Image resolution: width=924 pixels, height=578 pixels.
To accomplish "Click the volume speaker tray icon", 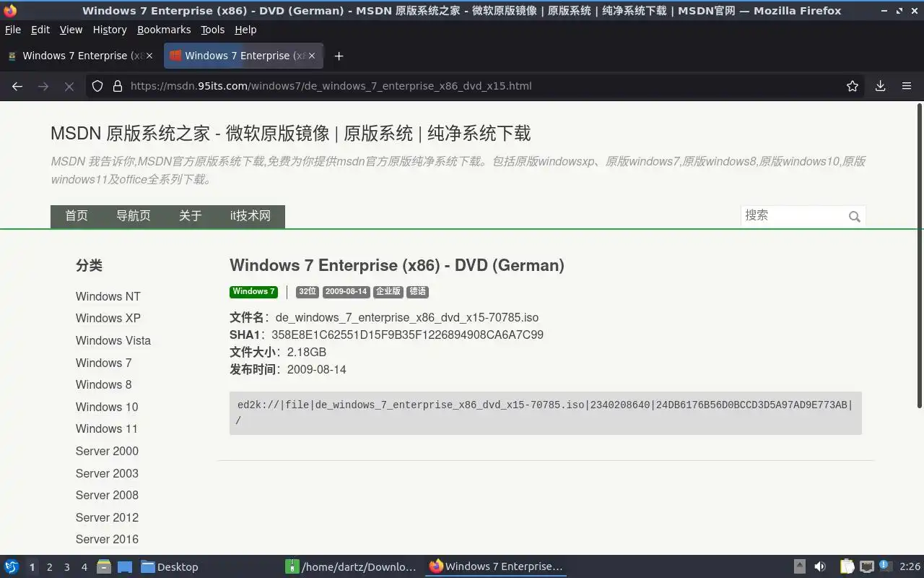I will click(820, 566).
